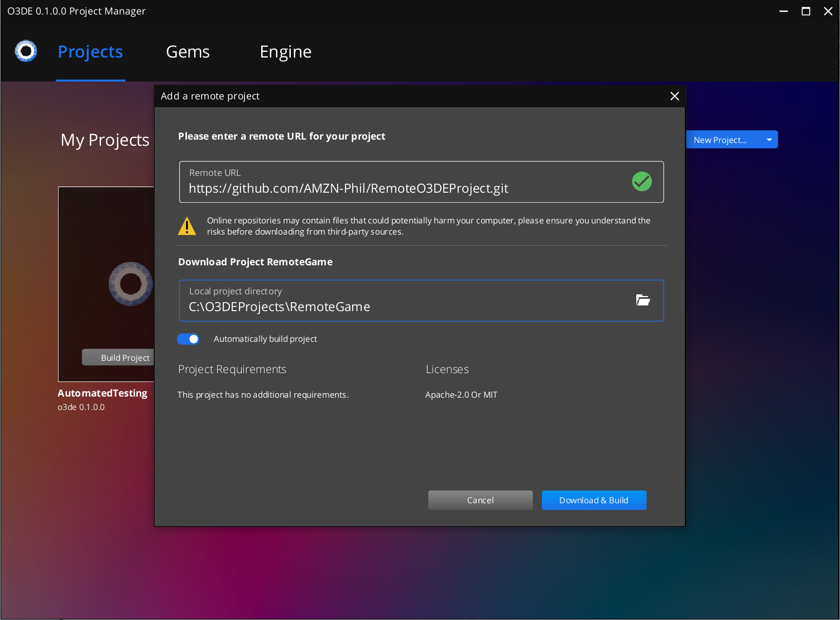Select the Projects tab
This screenshot has width=840, height=620.
click(x=90, y=52)
